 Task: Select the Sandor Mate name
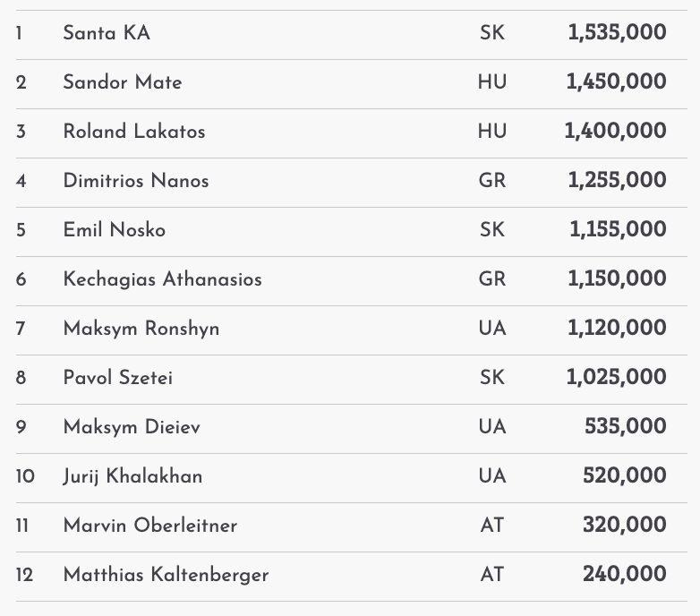click(x=122, y=82)
